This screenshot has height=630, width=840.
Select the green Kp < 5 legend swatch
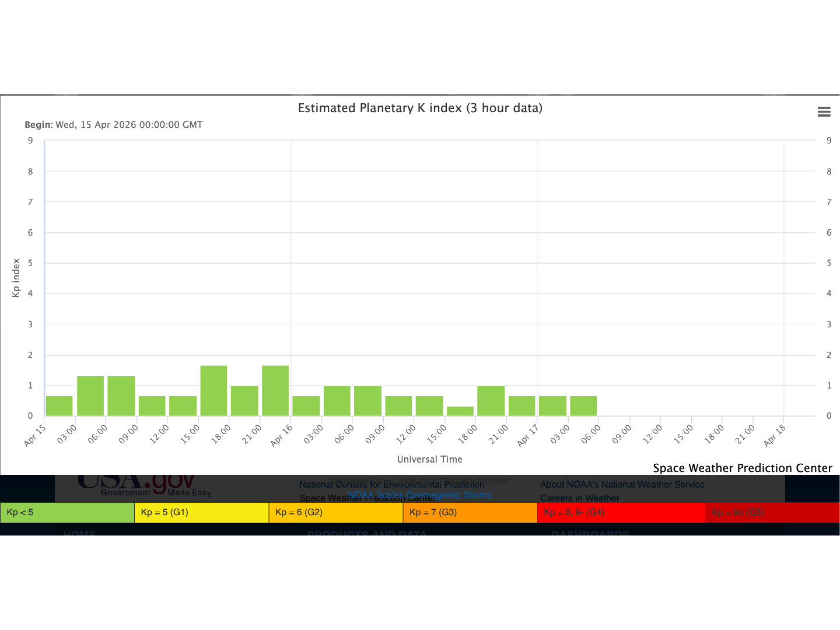(x=67, y=512)
